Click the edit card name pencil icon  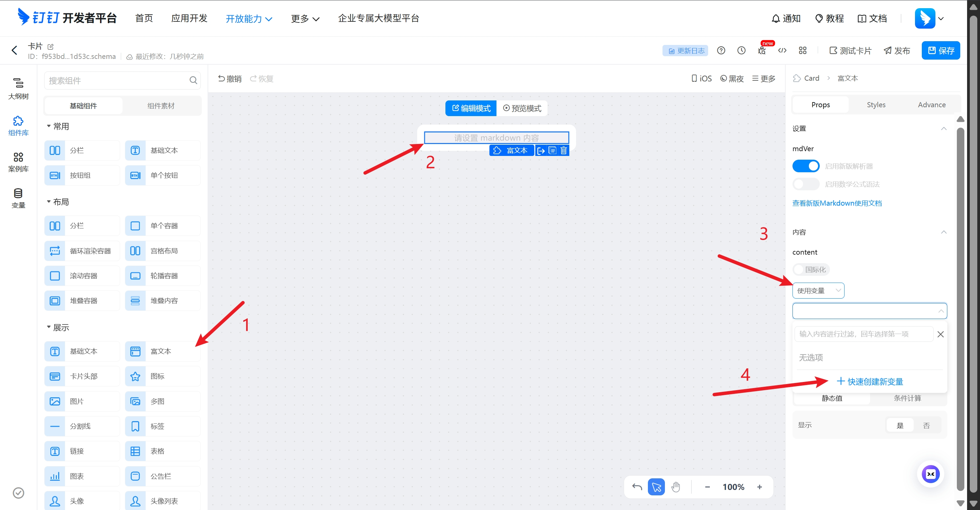[51, 46]
